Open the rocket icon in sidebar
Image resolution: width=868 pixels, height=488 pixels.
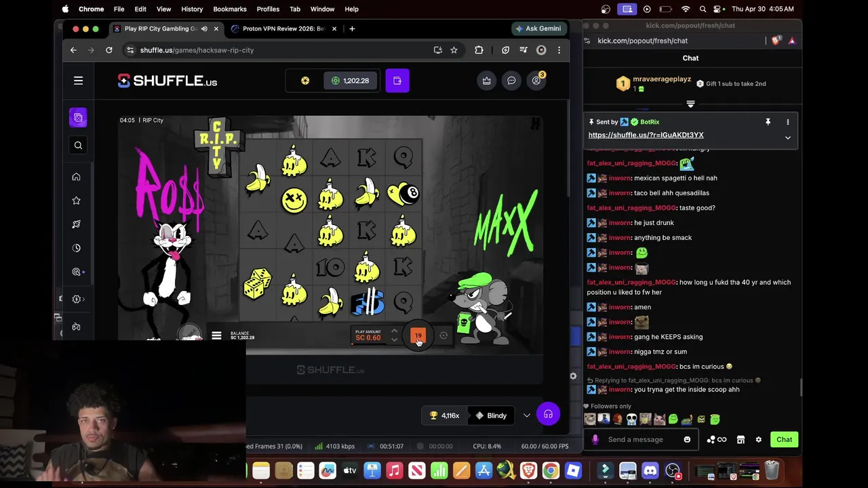[76, 224]
